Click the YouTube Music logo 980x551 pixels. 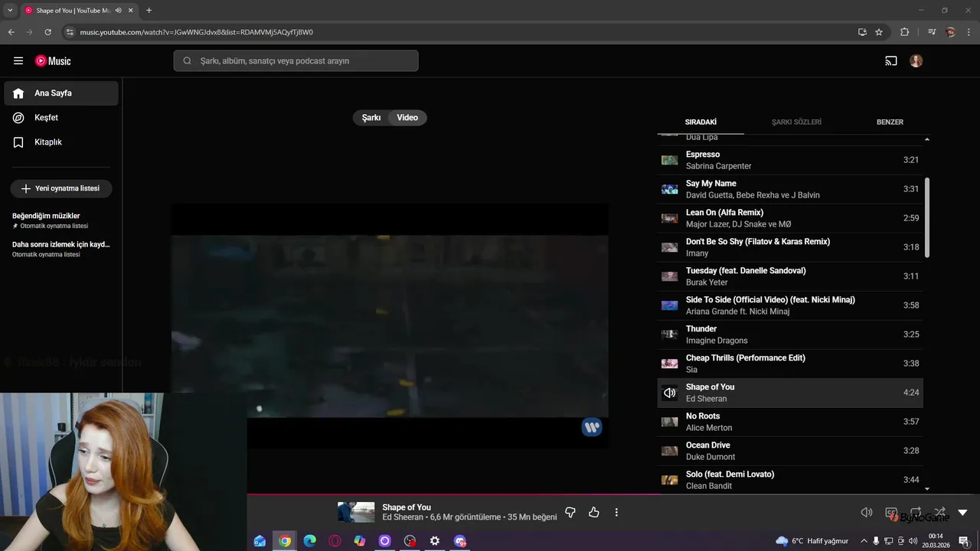point(53,61)
